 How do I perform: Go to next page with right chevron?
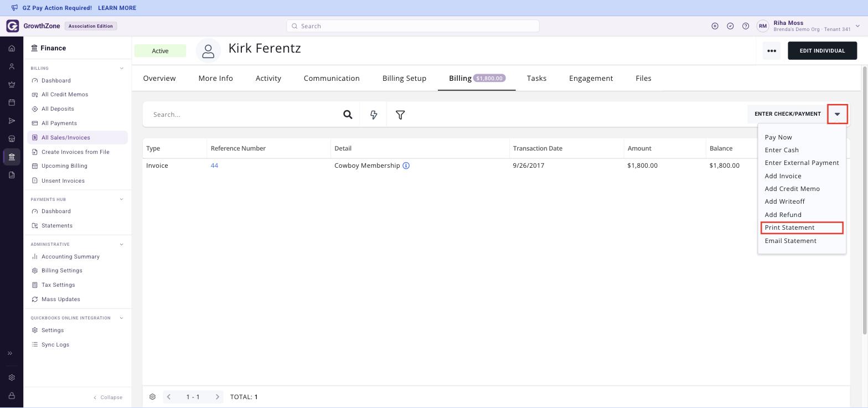click(218, 397)
